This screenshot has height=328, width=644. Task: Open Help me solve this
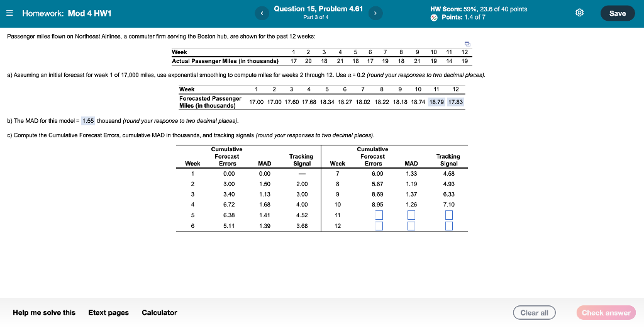44,313
